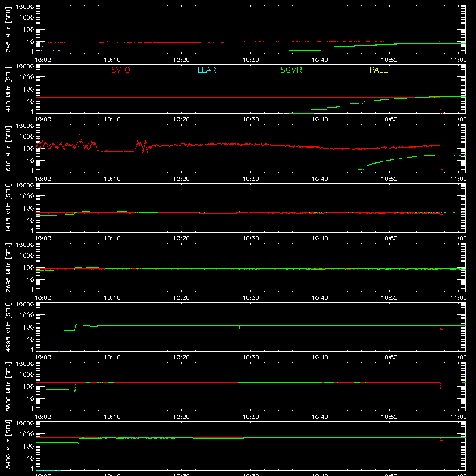Select the 2695 MHz [SFU] axis title
This screenshot has width=476, height=476.
[8, 267]
